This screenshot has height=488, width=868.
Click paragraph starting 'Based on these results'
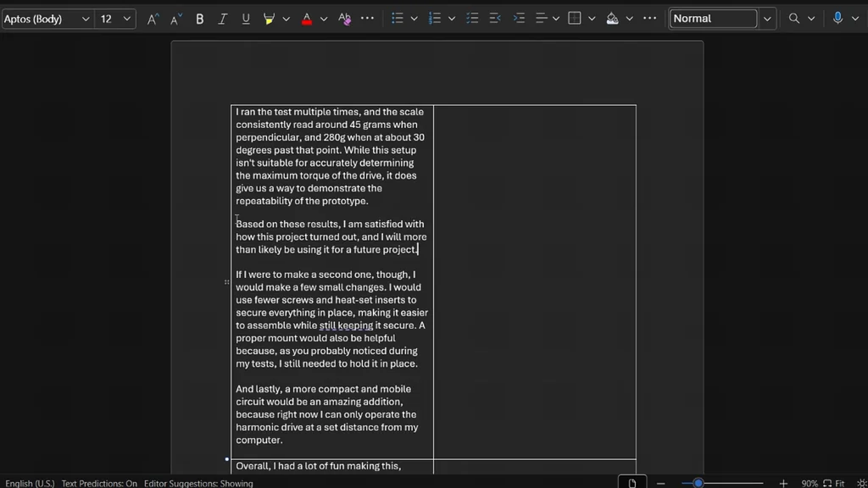click(331, 237)
